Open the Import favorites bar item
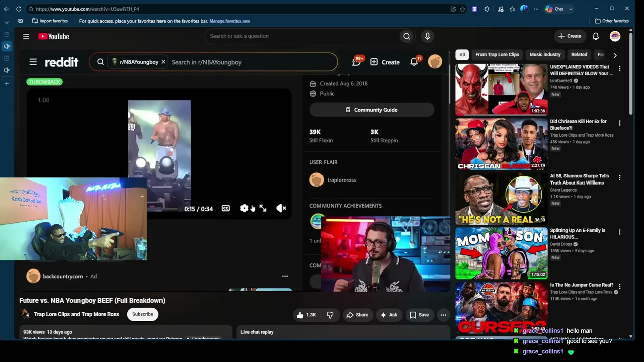Screen dimensions: 644x362 [50, 21]
